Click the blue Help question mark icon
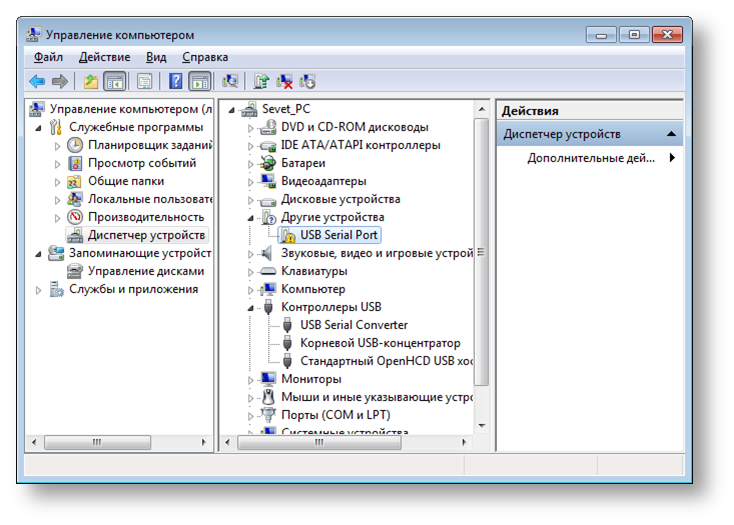Screen dimensions: 734x525 [x=176, y=81]
